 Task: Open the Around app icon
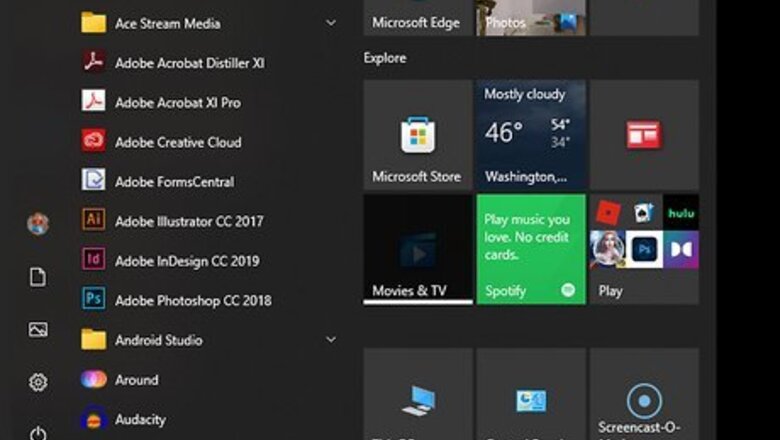tap(94, 379)
